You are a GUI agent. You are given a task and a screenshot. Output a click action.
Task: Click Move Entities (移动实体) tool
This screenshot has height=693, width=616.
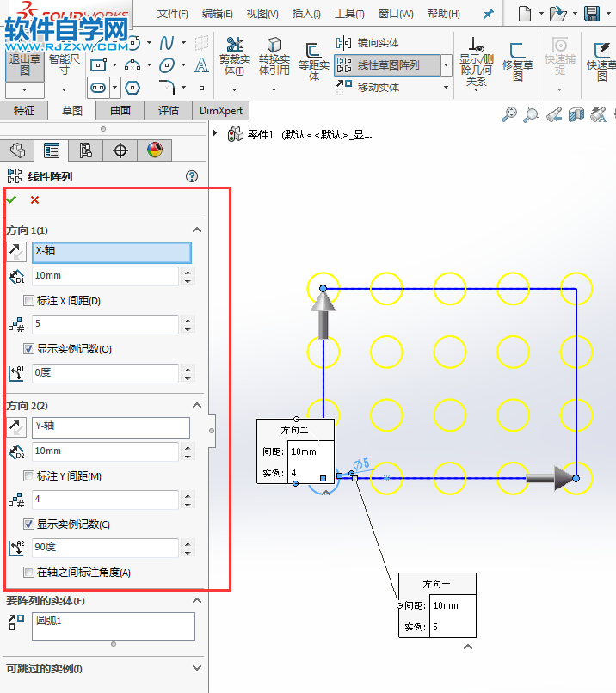(368, 87)
